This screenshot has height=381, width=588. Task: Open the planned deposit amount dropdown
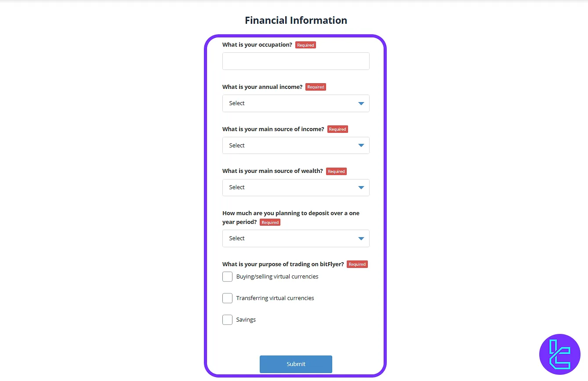tap(296, 238)
